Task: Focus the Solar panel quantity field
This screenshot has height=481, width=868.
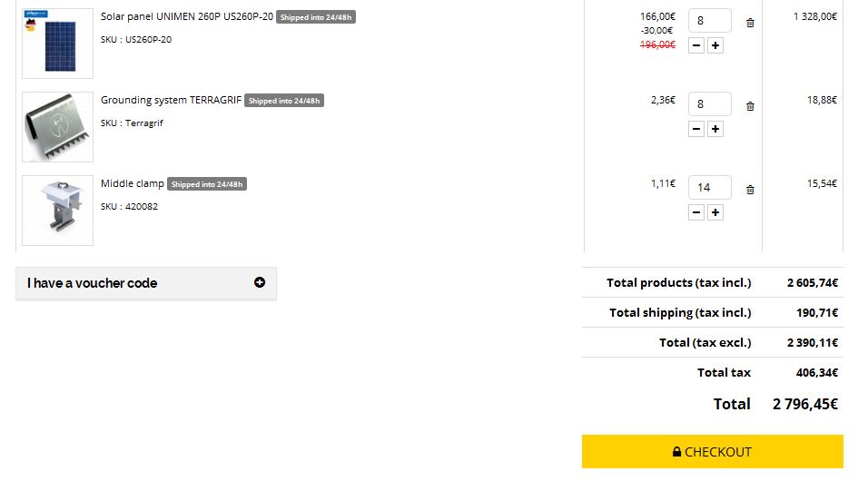Action: tap(710, 21)
